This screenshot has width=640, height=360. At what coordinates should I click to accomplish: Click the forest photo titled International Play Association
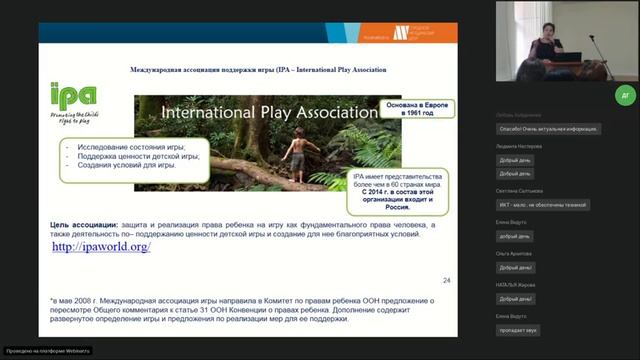click(x=267, y=143)
